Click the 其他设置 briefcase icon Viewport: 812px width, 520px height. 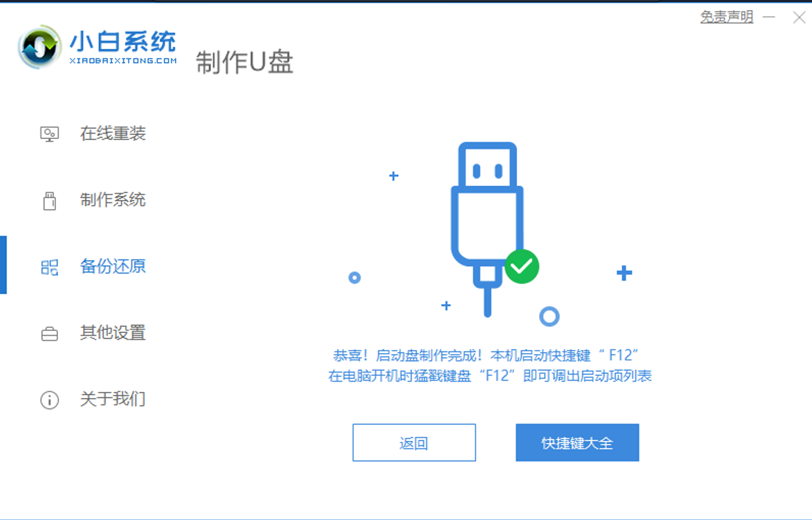pyautogui.click(x=50, y=334)
